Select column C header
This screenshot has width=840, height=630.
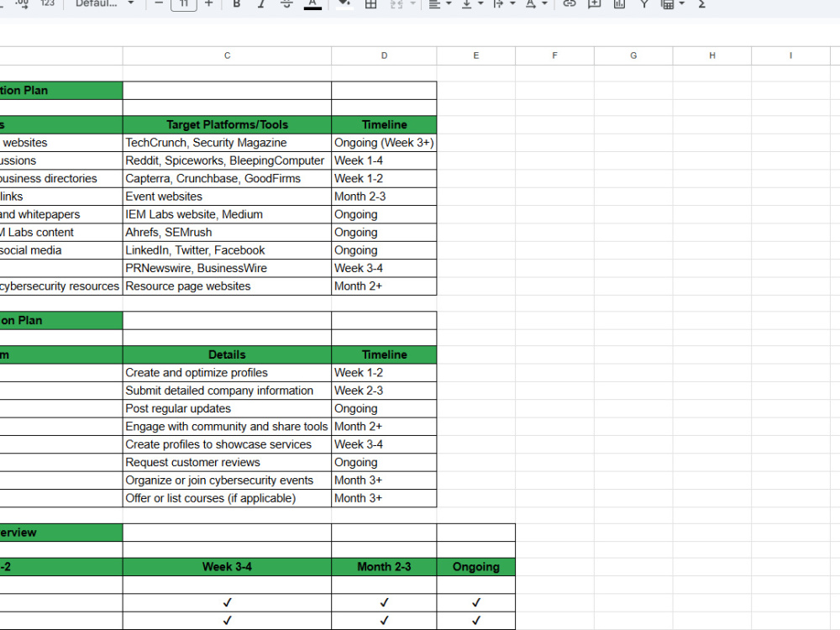227,55
